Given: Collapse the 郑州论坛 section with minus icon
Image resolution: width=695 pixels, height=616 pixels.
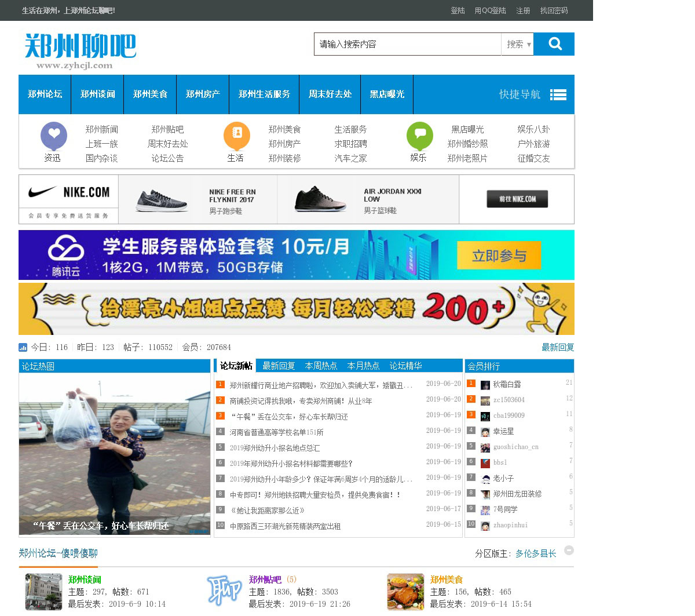Looking at the screenshot, I should pyautogui.click(x=569, y=551).
